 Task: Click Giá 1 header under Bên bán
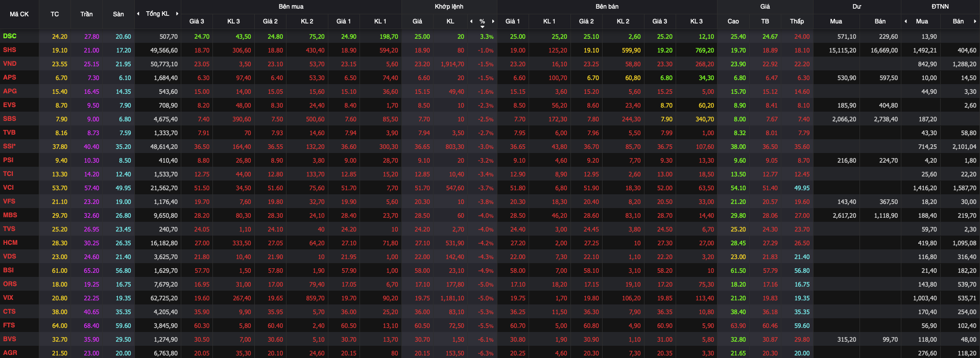click(x=513, y=21)
